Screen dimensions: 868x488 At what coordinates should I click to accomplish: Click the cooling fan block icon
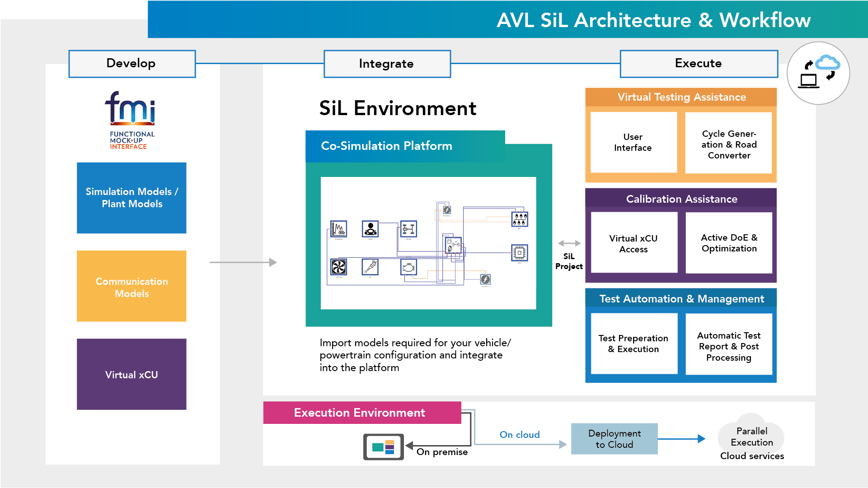pos(338,267)
